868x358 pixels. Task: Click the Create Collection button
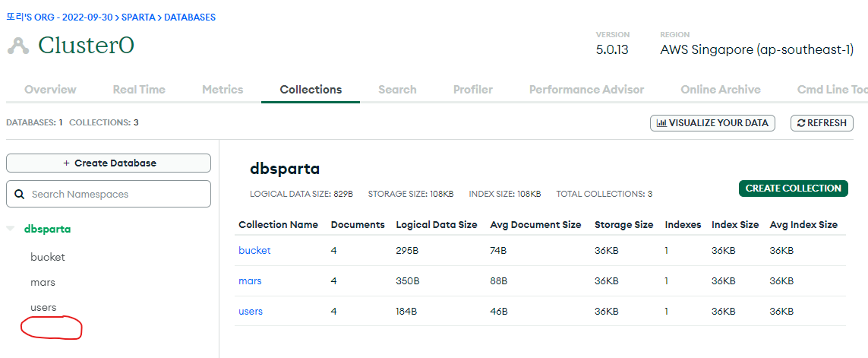click(x=794, y=189)
